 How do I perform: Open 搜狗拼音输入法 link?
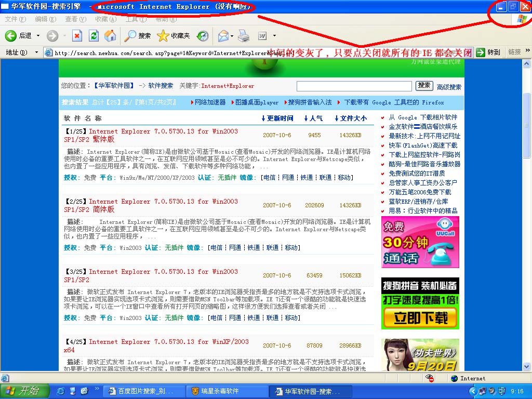coord(310,102)
